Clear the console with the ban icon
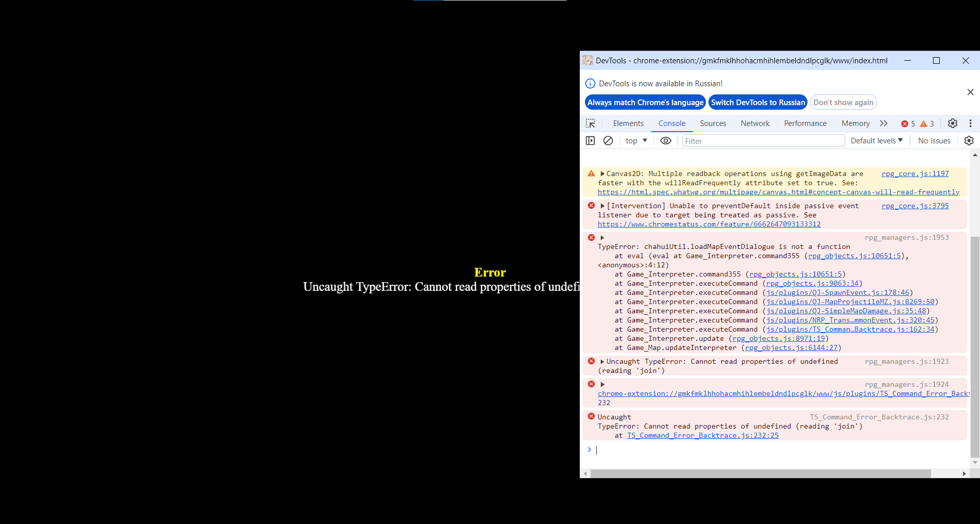The width and height of the screenshot is (980, 524). pyautogui.click(x=608, y=141)
